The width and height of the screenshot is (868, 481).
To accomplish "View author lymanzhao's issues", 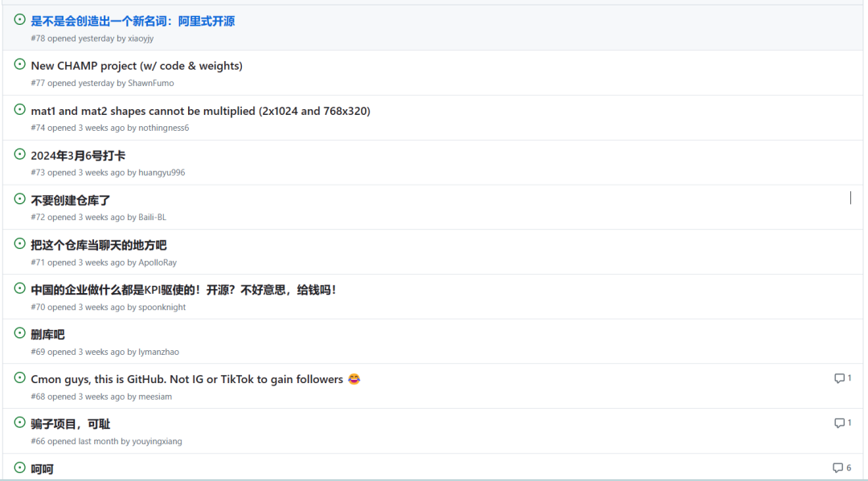I will click(x=158, y=353).
